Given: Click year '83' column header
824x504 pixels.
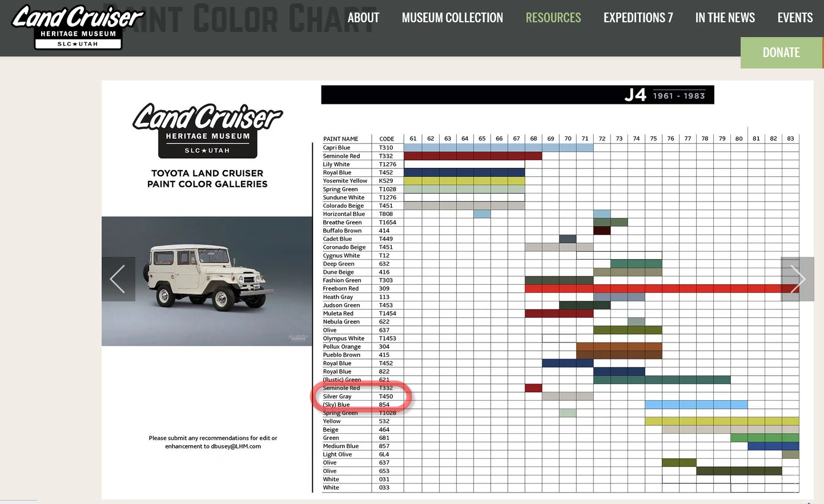Looking at the screenshot, I should pyautogui.click(x=790, y=139).
